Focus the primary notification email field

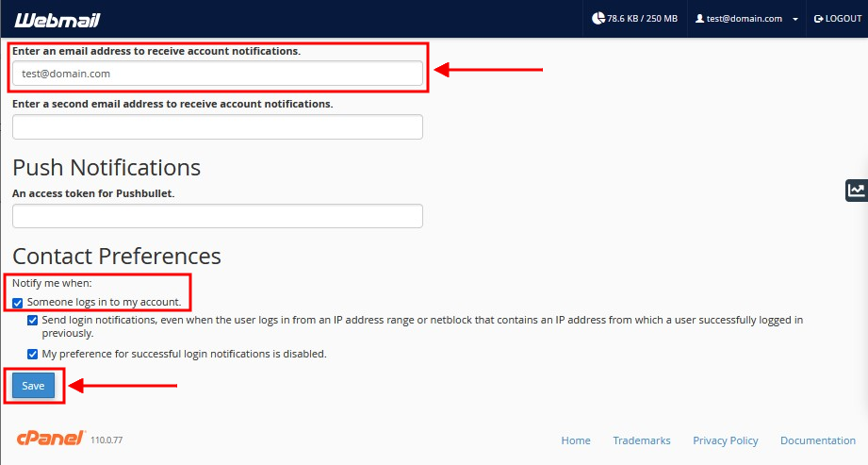click(x=218, y=74)
